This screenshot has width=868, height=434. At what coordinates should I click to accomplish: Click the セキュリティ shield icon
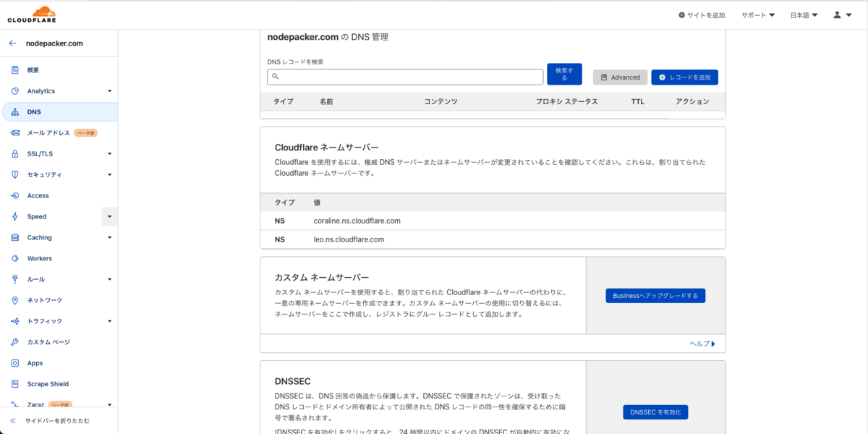click(14, 175)
